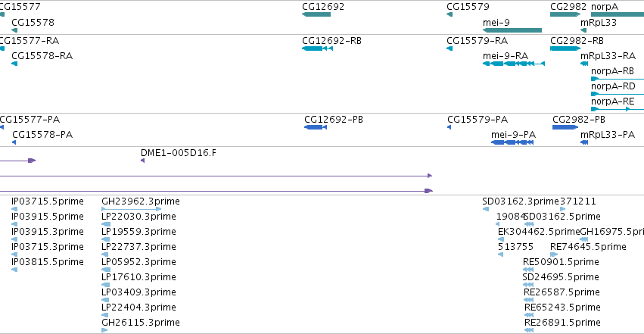
Task: Select the 513755 EST label
Action: pos(515,247)
